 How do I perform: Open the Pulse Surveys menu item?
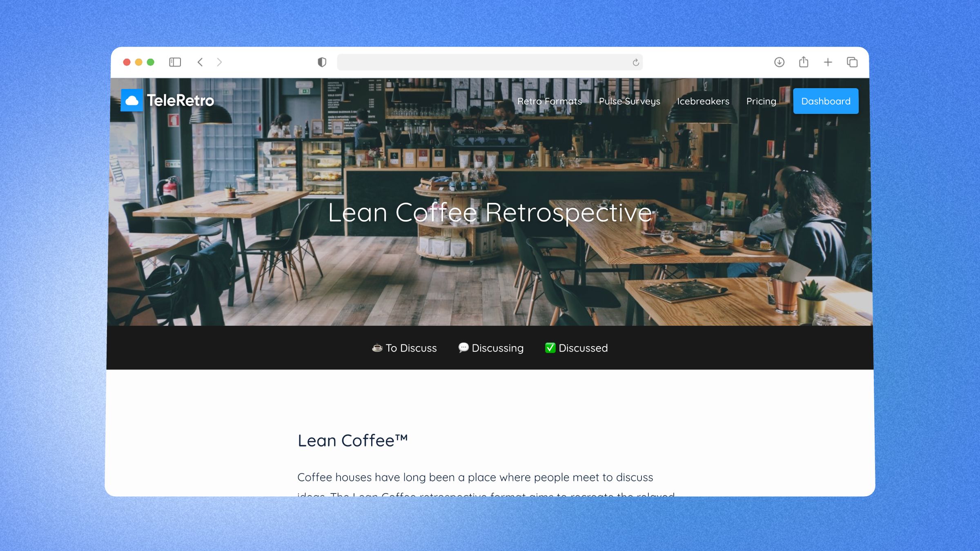(629, 101)
